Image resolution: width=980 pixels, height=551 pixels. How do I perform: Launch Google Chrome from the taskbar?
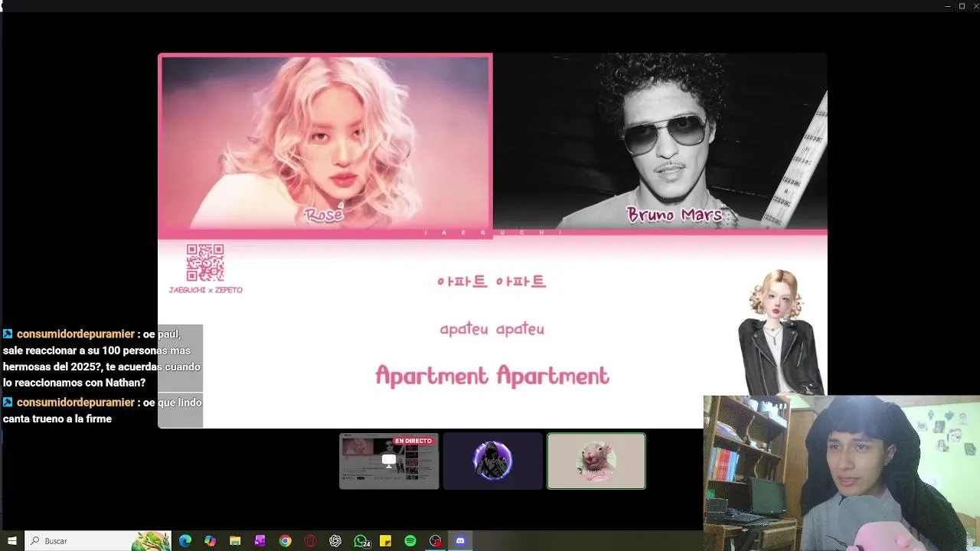[285, 541]
